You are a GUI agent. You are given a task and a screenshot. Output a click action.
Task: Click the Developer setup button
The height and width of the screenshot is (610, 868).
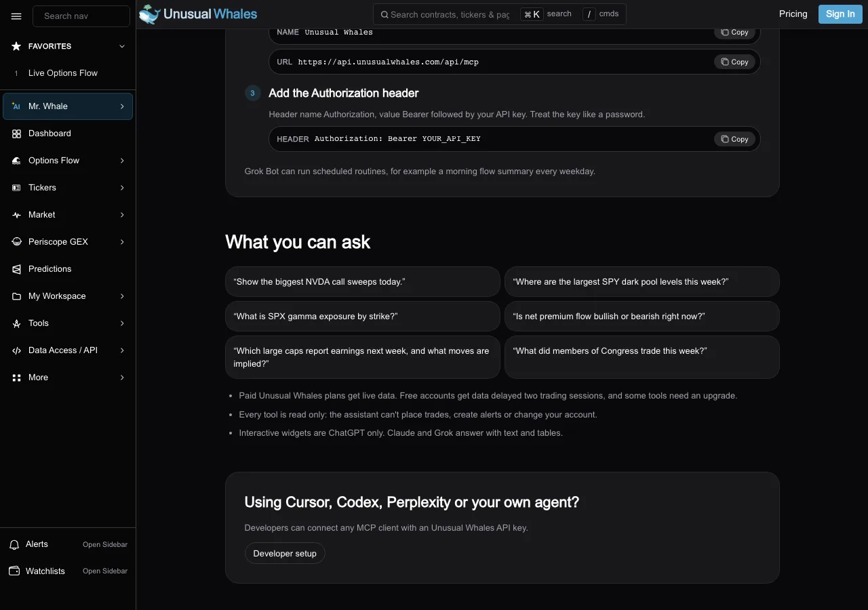(285, 553)
